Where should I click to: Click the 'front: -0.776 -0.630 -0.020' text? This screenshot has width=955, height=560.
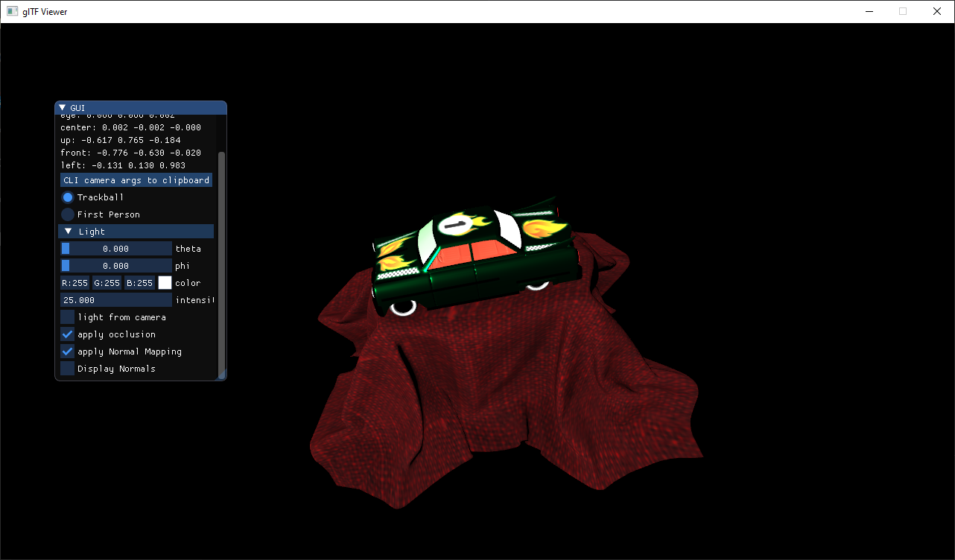(x=130, y=153)
